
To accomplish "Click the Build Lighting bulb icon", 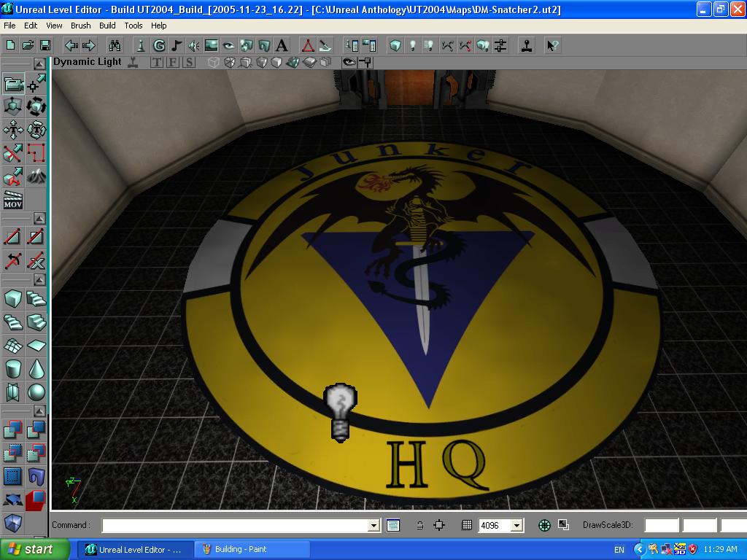I will pyautogui.click(x=412, y=45).
